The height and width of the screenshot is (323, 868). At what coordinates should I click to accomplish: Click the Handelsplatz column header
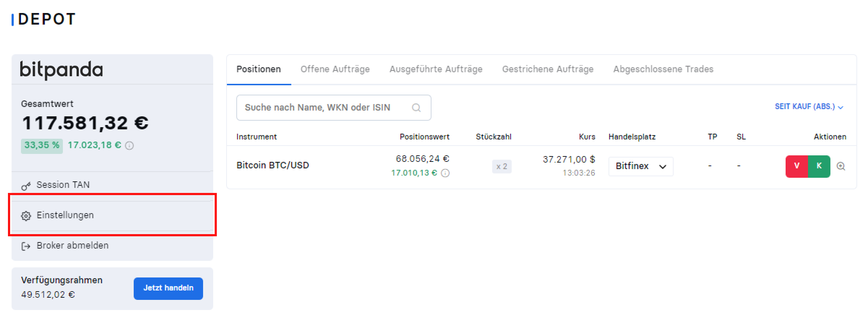632,137
